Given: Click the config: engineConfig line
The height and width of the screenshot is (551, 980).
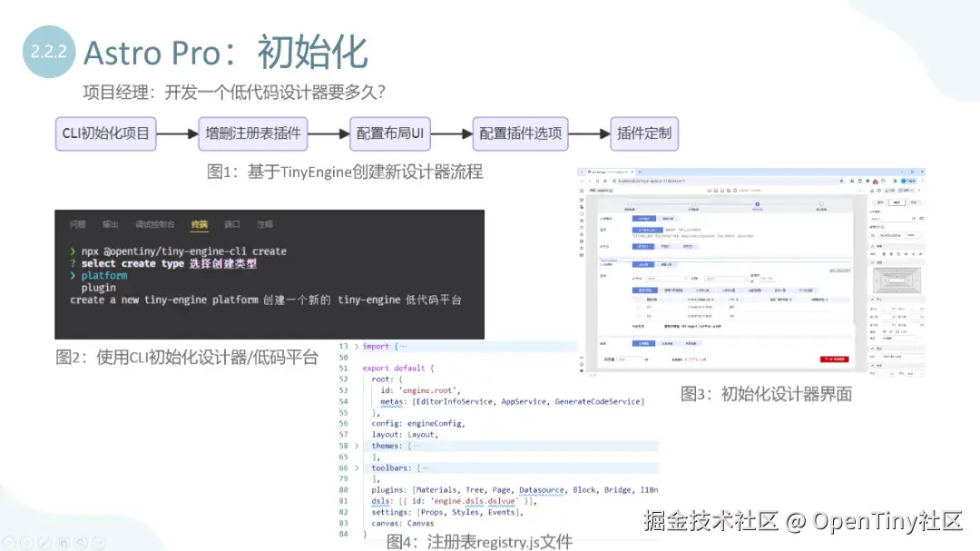Looking at the screenshot, I should (418, 423).
